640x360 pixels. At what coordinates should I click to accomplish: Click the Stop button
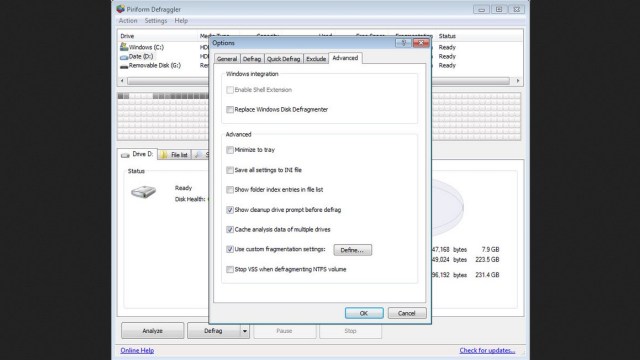(350, 331)
